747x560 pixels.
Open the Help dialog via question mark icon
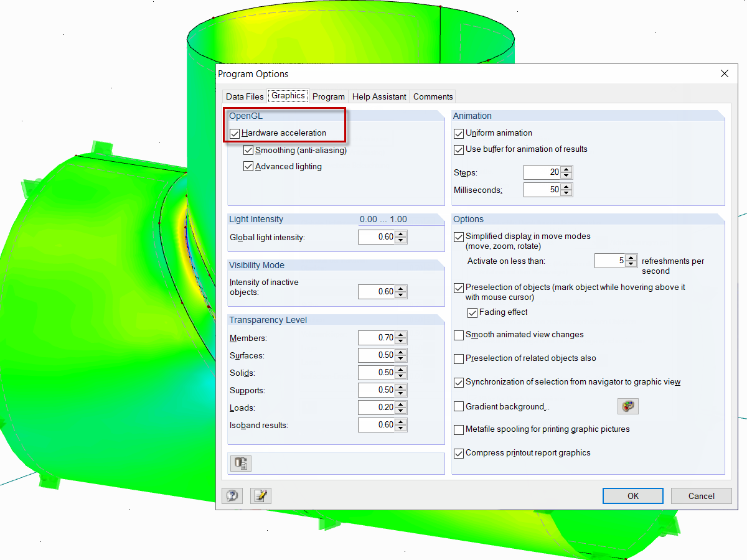click(232, 496)
